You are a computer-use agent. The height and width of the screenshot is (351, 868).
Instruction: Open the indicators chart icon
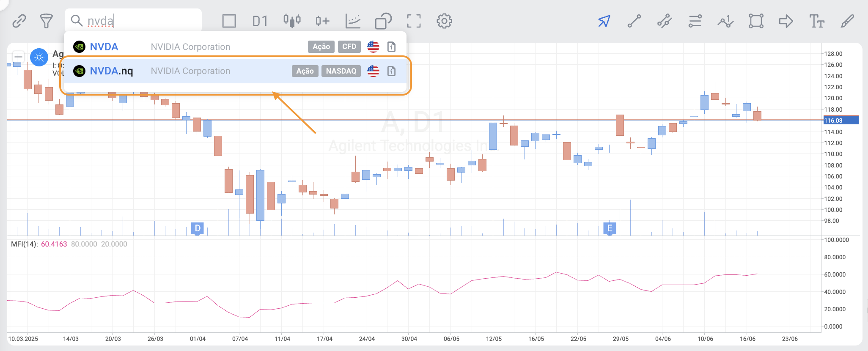point(353,21)
